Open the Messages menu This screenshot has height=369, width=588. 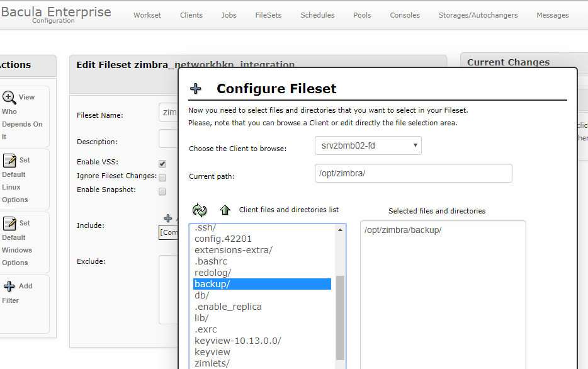[x=552, y=15]
